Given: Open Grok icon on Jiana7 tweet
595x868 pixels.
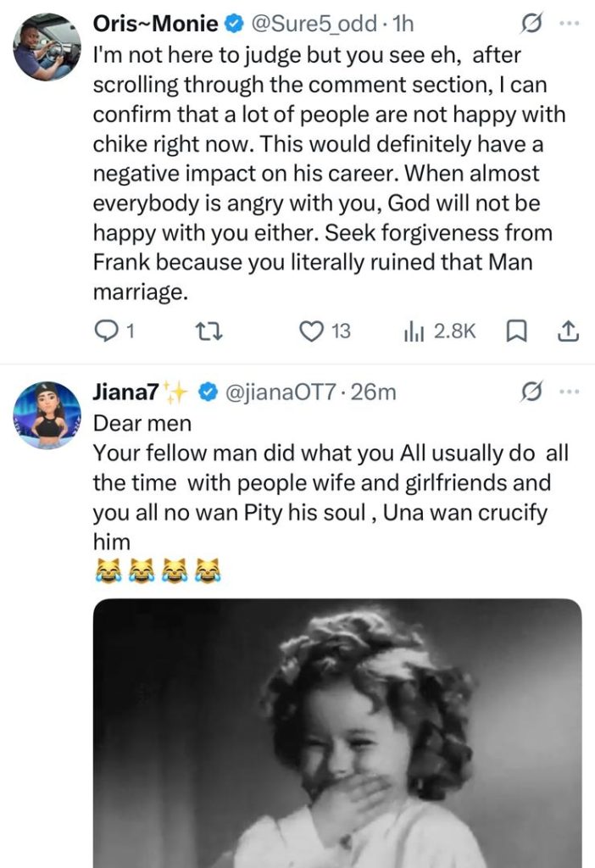Looking at the screenshot, I should pyautogui.click(x=531, y=392).
